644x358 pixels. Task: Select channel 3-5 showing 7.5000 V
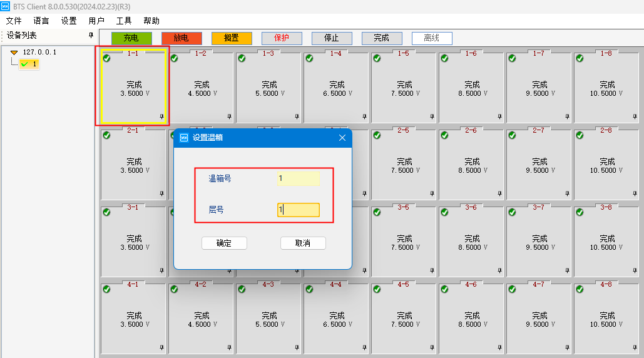[404, 242]
